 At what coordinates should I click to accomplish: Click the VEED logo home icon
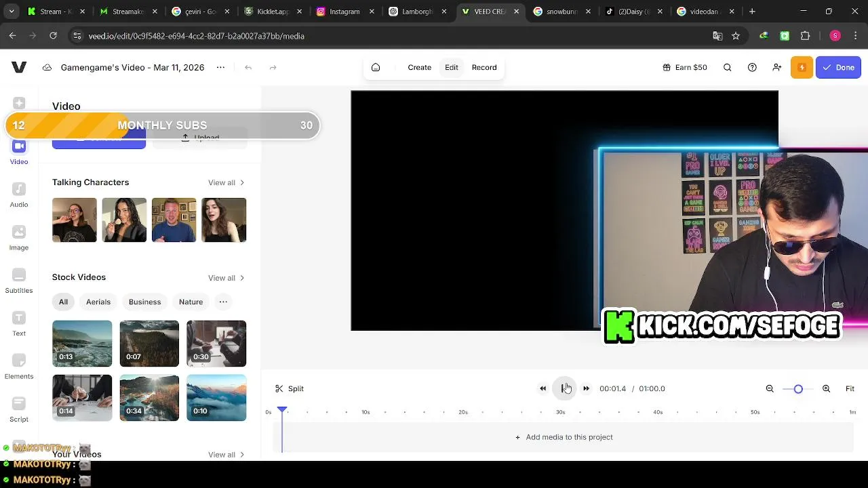coord(19,67)
